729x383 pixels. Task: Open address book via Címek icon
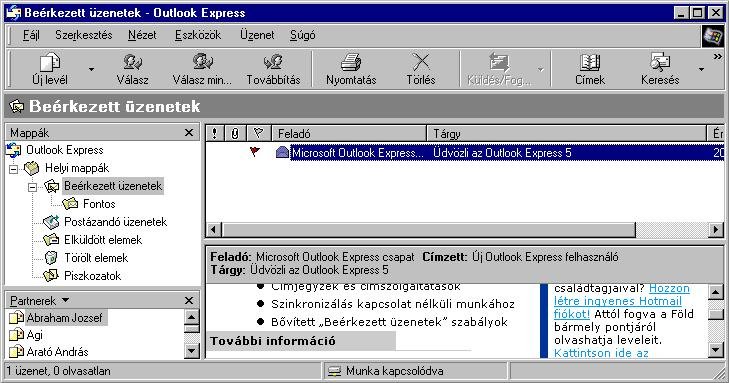coord(590,62)
